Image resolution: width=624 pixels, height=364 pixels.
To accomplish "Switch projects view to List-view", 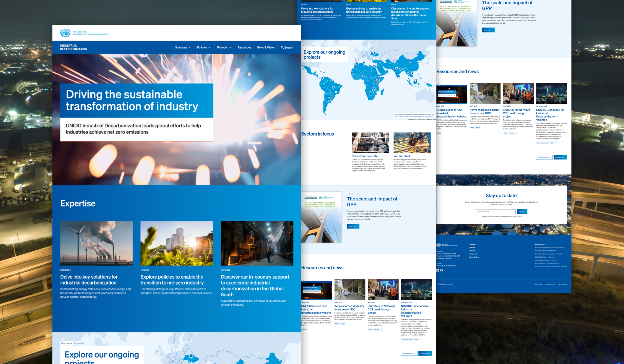I will click(x=312, y=46).
